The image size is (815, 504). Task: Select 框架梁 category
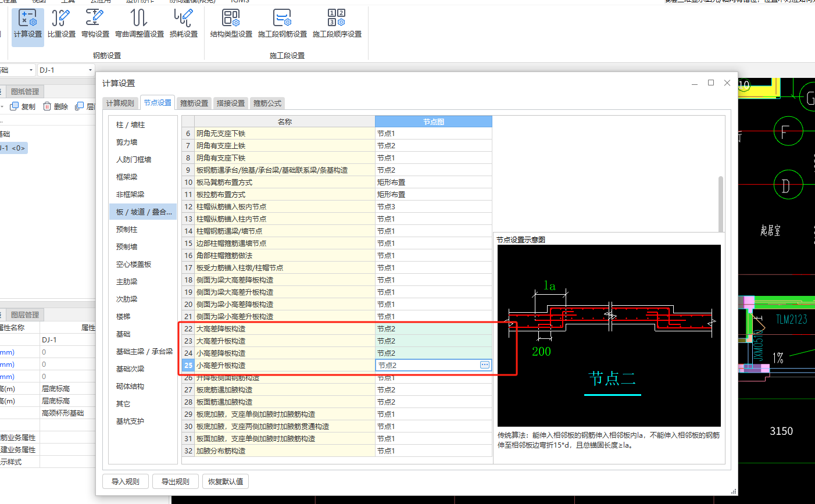point(142,177)
